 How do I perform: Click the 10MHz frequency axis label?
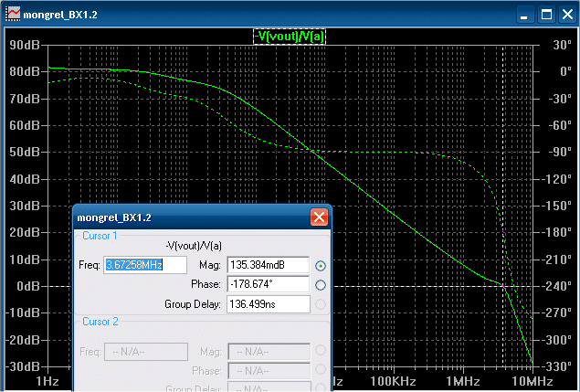point(532,381)
